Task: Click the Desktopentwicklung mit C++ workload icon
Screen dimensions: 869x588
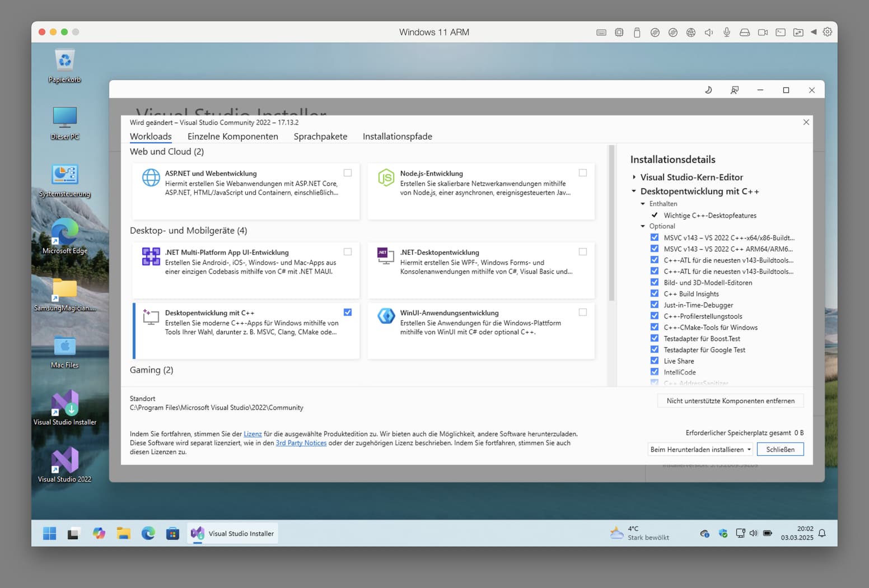Action: tap(151, 317)
